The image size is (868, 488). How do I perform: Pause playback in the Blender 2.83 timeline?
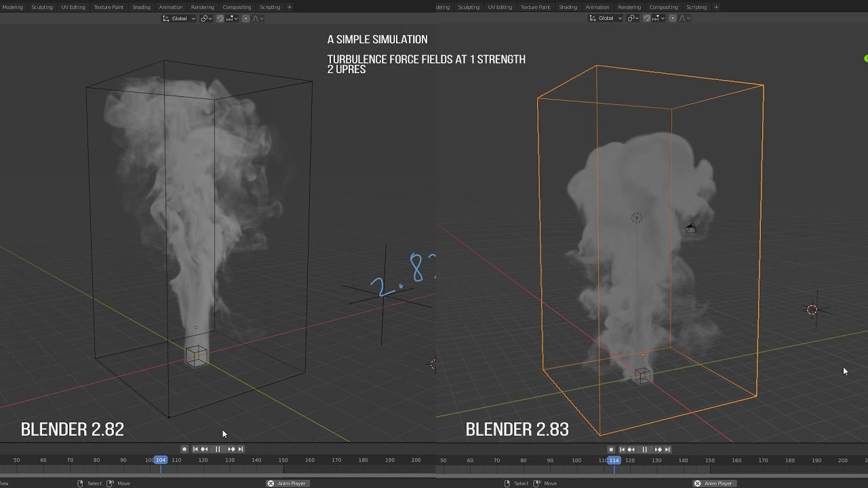click(x=645, y=449)
